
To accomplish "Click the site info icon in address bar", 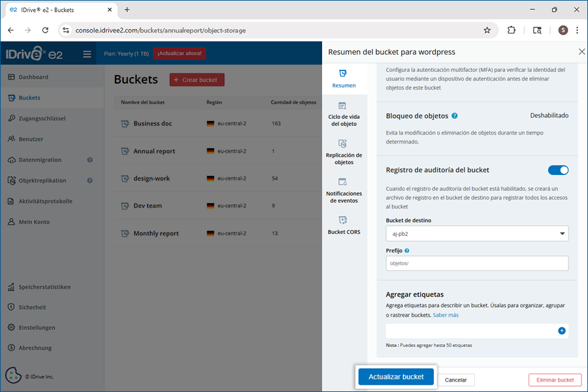I will tap(66, 31).
